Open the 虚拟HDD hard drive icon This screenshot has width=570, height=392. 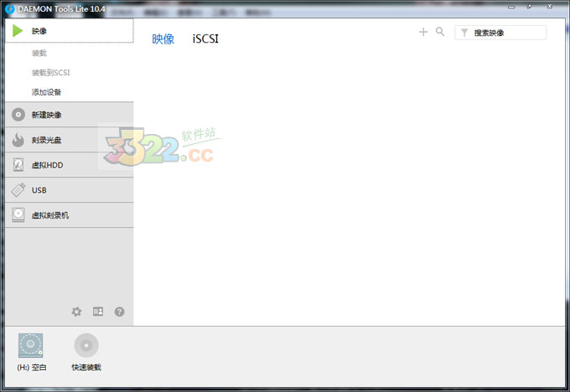click(18, 164)
